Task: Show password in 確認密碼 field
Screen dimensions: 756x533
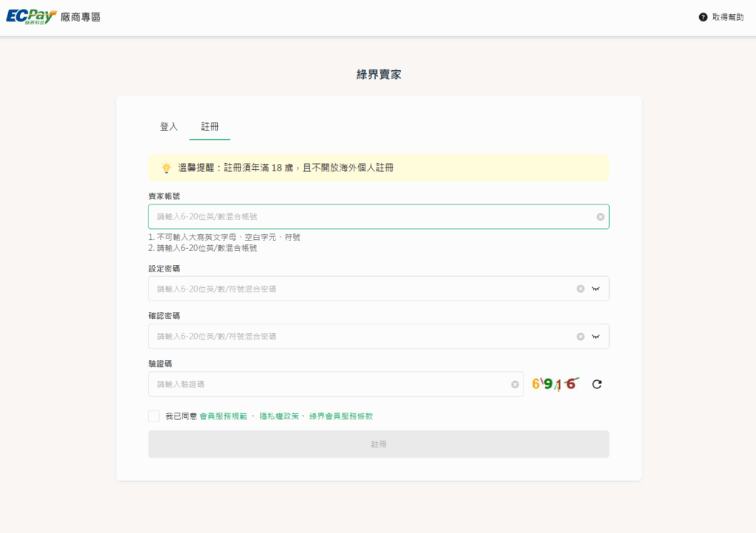Action: (596, 337)
